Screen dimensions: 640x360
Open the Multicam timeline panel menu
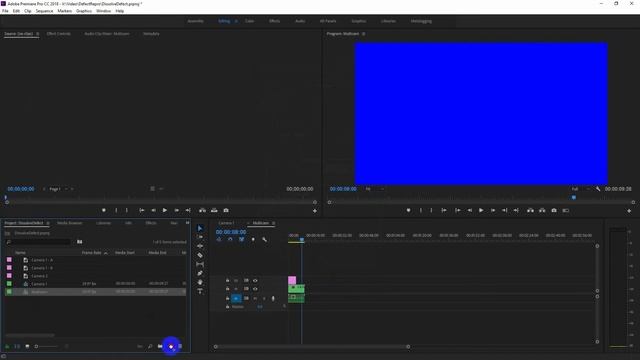[273, 223]
